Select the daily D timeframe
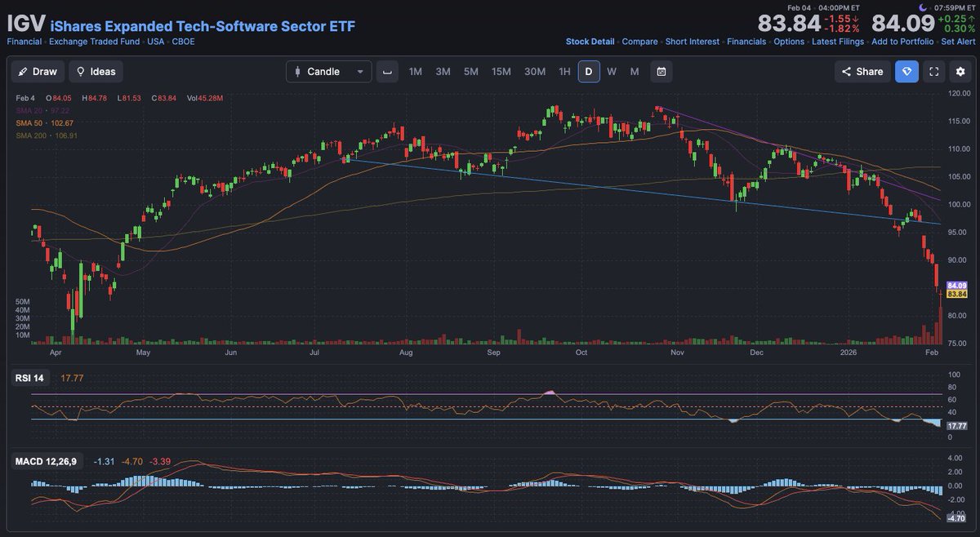Viewport: 980px width, 537px height. pos(588,71)
